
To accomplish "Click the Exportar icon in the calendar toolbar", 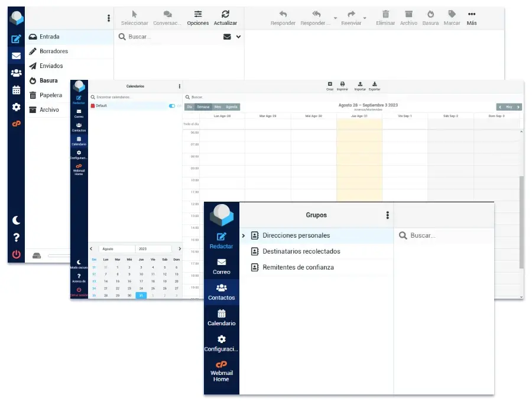I will click(374, 86).
